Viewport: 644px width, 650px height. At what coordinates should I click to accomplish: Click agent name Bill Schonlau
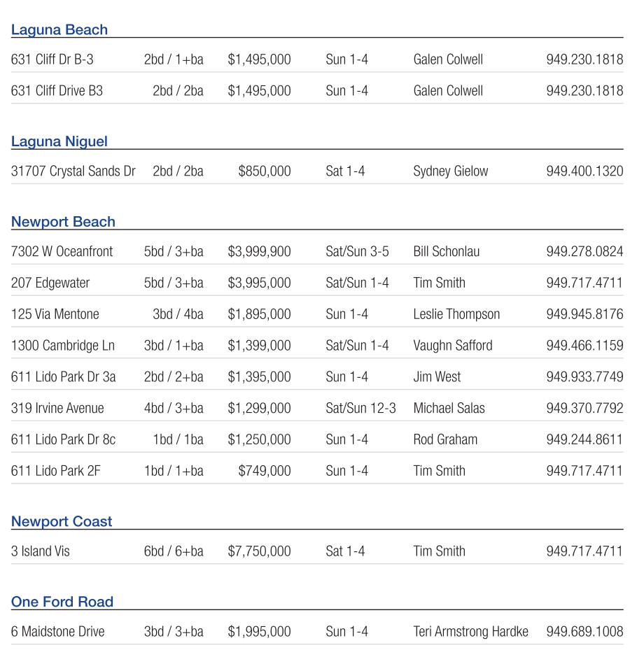click(x=447, y=251)
